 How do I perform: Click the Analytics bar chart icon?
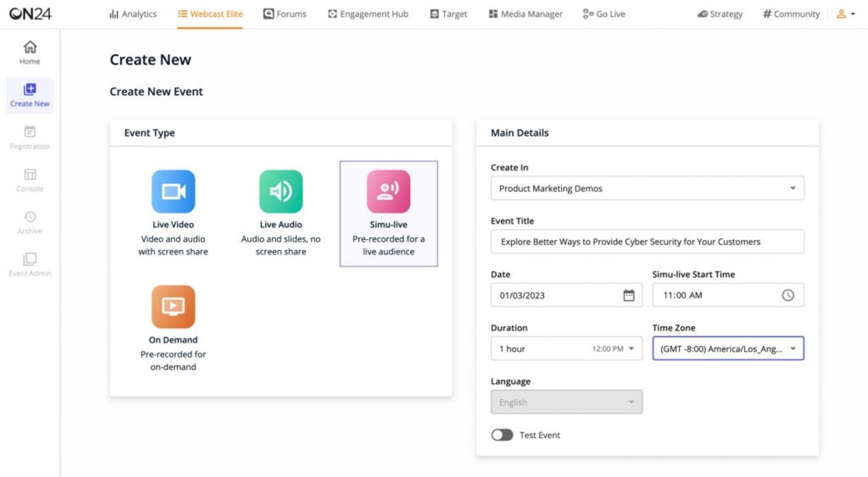coord(114,14)
